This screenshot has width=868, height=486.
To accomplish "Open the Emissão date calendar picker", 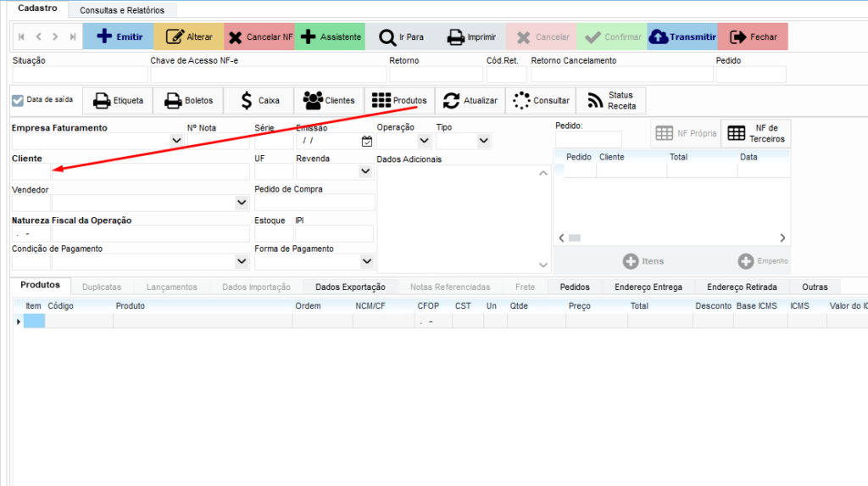I will click(x=366, y=141).
